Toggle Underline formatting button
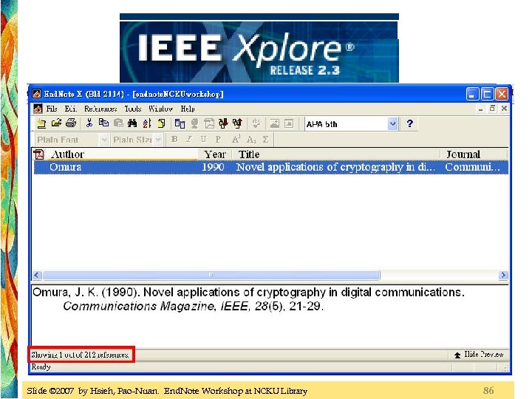The width and height of the screenshot is (532, 399). tap(203, 140)
